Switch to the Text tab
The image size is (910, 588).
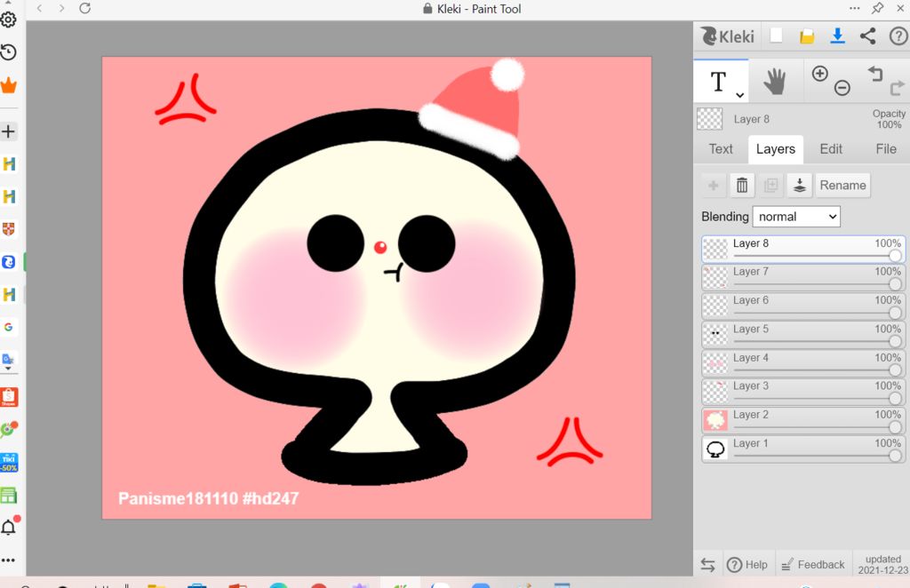click(721, 149)
